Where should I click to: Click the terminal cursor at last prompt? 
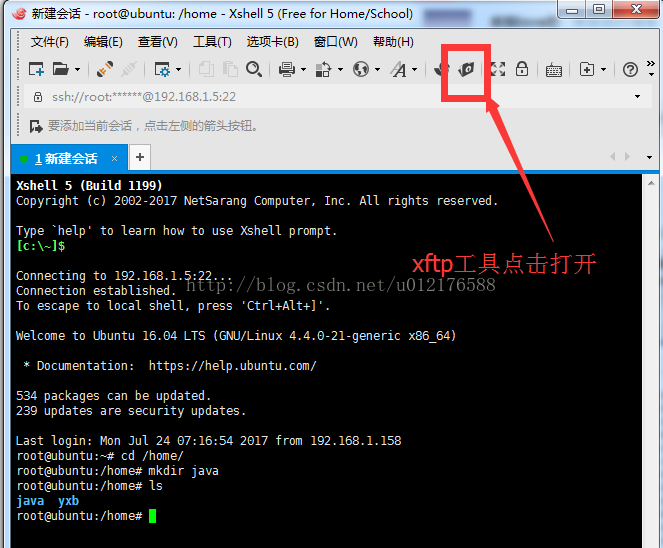[152, 516]
